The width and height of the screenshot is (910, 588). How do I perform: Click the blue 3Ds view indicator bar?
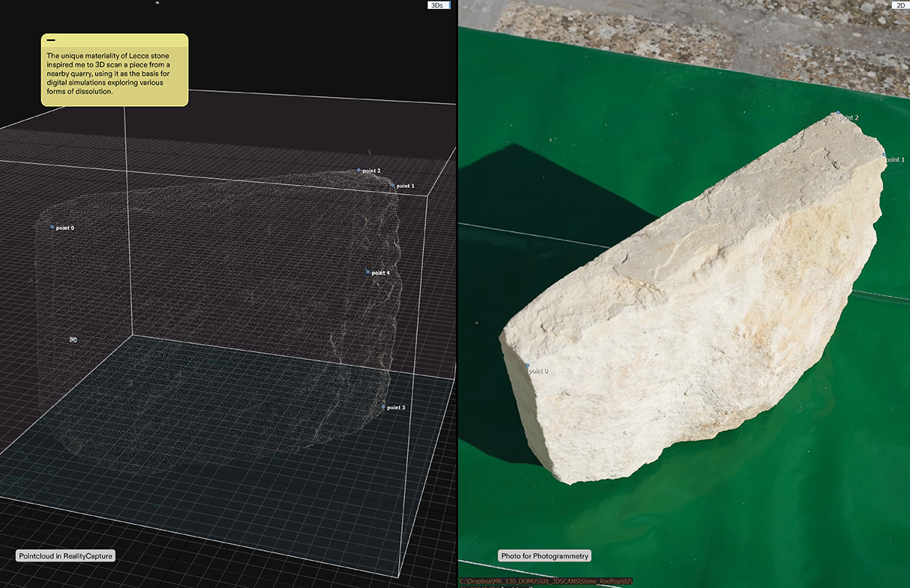coord(449,5)
